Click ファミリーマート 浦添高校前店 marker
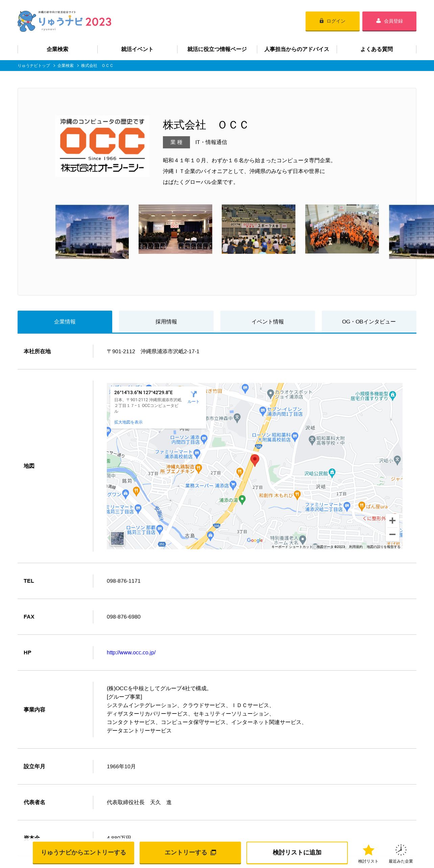The width and height of the screenshot is (434, 868). [x=197, y=454]
